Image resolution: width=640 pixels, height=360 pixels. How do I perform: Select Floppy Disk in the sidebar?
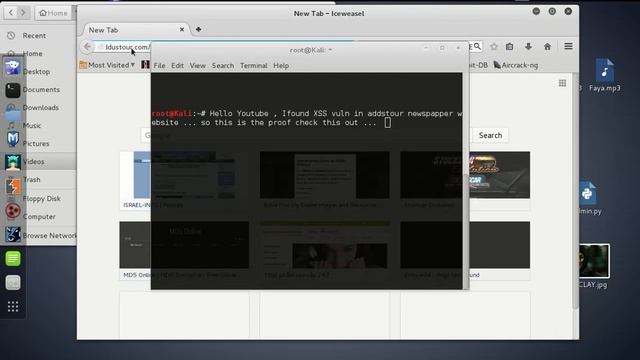(x=41, y=198)
